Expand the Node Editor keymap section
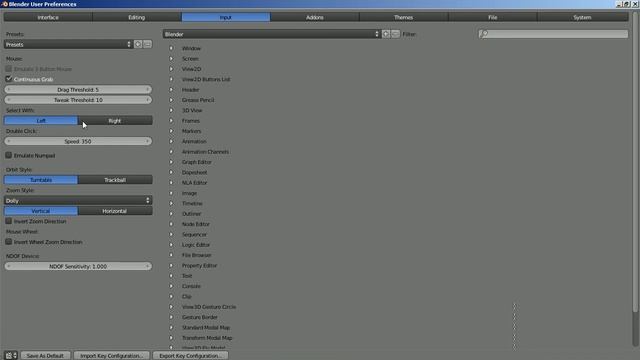 point(171,224)
